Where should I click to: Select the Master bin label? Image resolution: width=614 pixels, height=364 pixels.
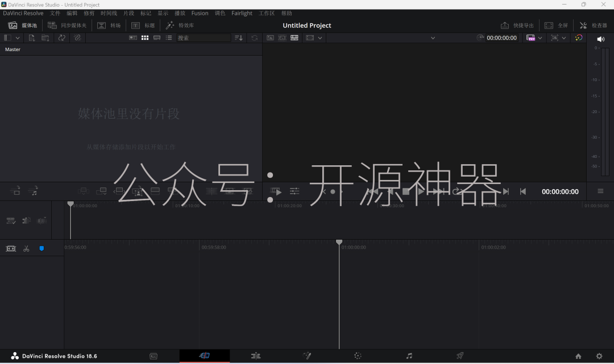tap(13, 49)
